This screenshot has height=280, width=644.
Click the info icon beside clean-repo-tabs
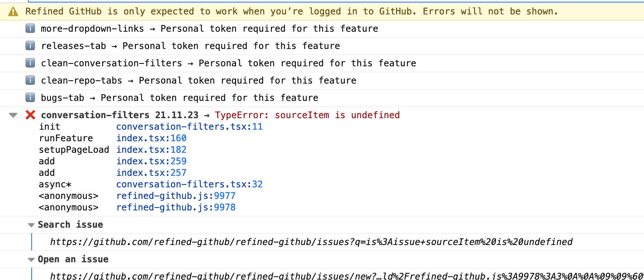(x=30, y=80)
